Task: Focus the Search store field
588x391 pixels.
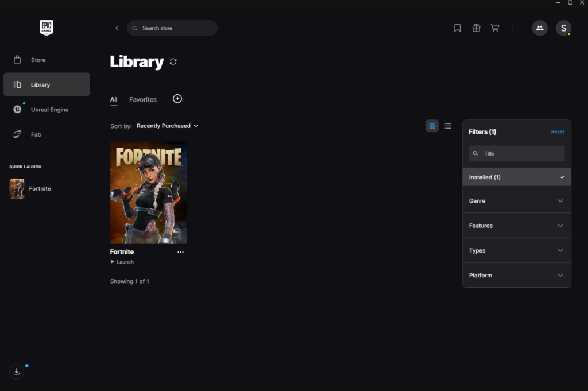Action: click(x=172, y=28)
